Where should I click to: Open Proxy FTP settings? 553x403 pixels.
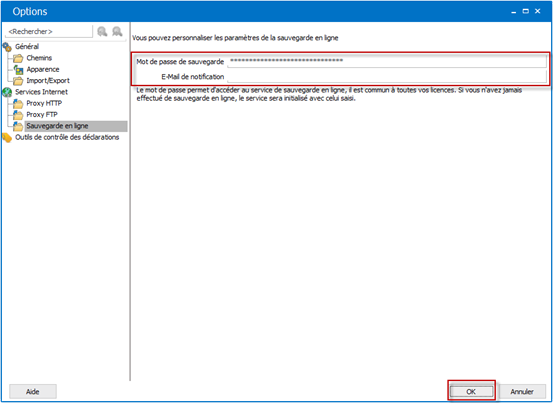pyautogui.click(x=42, y=115)
